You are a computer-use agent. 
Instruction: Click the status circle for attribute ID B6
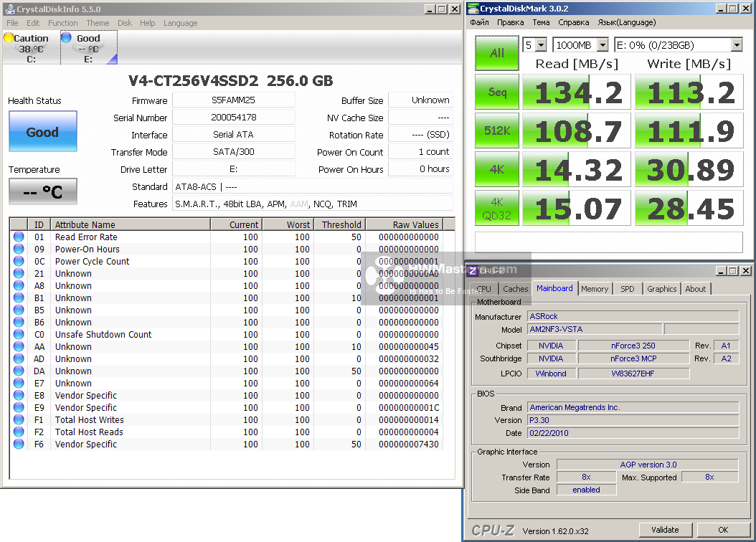coord(19,322)
